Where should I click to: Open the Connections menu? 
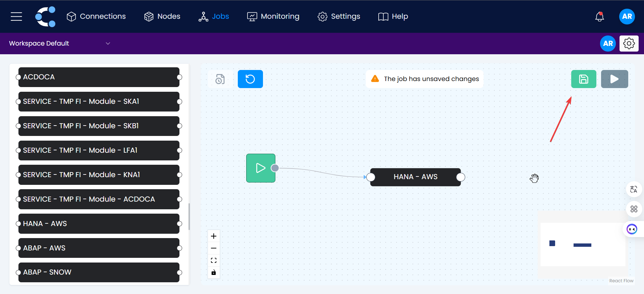(96, 16)
